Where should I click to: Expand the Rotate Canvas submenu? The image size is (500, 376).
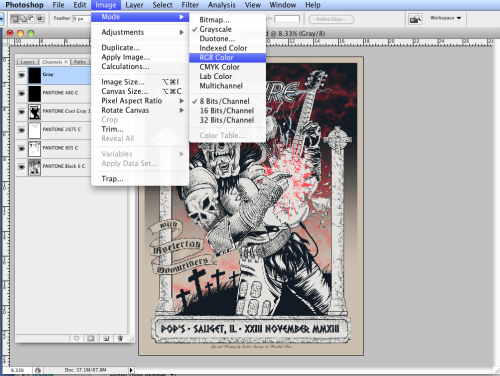tap(140, 110)
